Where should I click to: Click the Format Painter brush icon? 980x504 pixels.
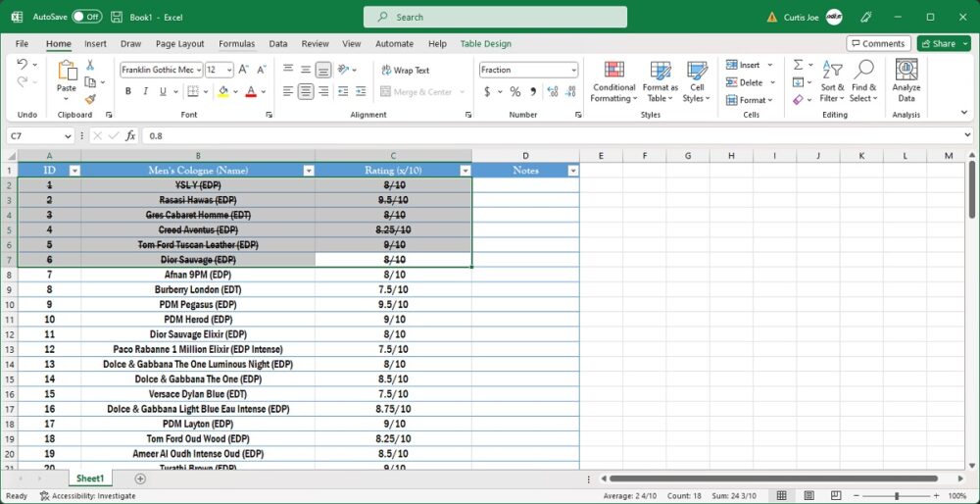tap(90, 99)
